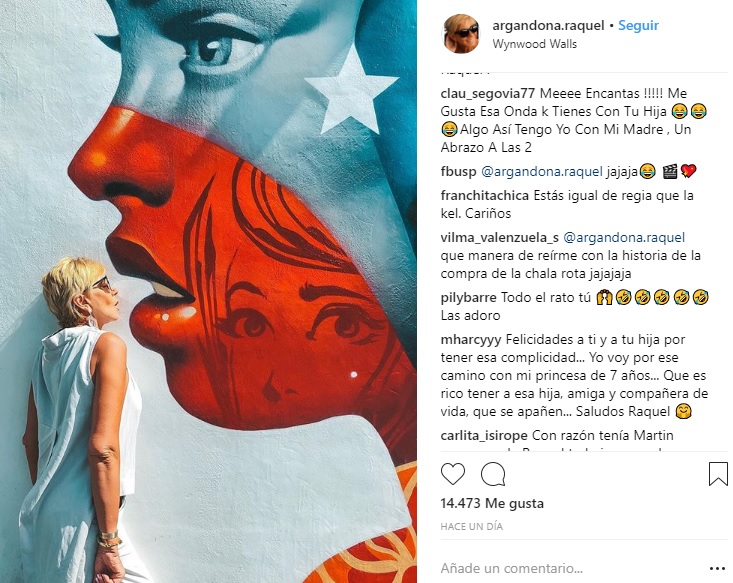The height and width of the screenshot is (583, 733).
Task: View mharcyyy commenter profile
Action: [x=471, y=339]
